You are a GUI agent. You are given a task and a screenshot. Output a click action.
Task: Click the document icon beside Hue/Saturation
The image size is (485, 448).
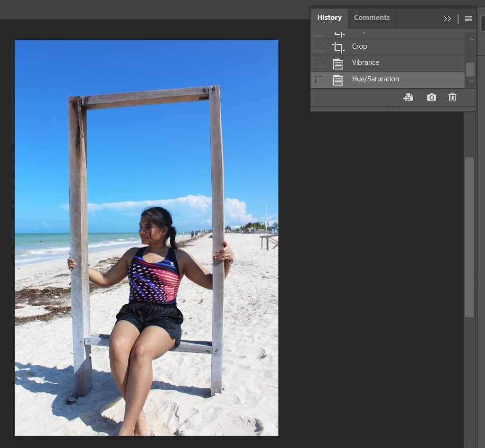point(338,80)
